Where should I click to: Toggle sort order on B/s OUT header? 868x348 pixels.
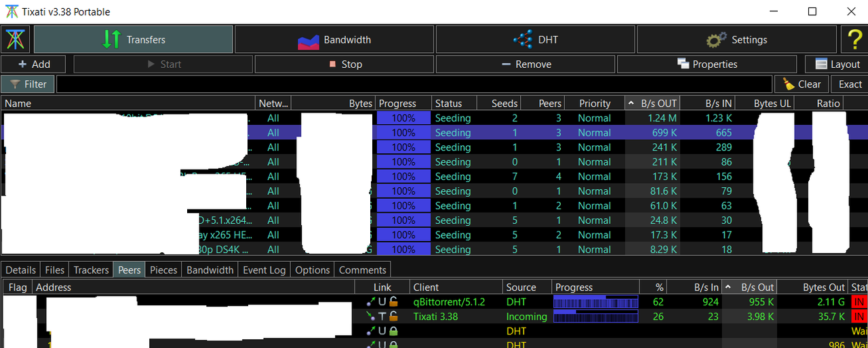[x=652, y=103]
